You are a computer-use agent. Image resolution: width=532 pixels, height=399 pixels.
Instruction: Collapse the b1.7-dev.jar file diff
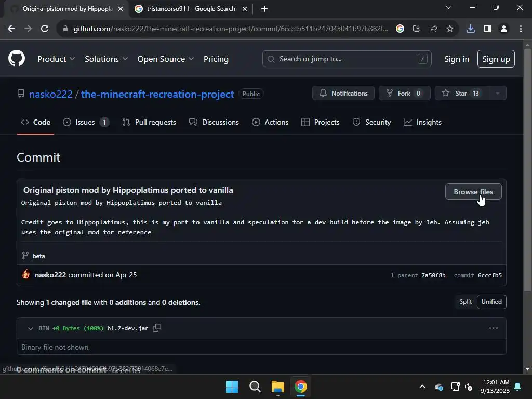[31, 328]
